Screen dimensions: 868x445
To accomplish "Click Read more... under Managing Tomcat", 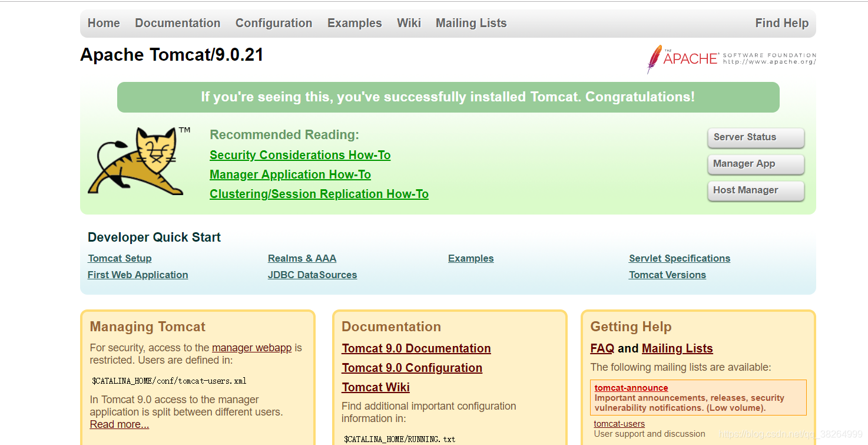I will [120, 424].
